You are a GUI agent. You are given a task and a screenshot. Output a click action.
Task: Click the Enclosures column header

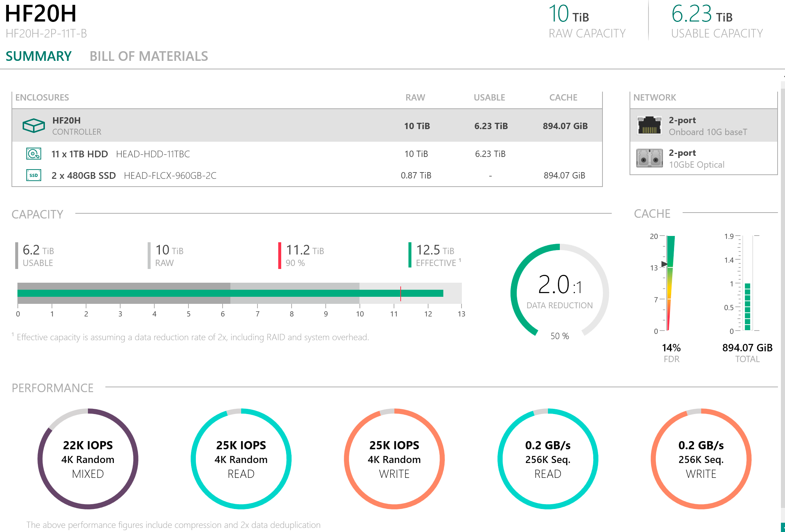[x=42, y=98]
